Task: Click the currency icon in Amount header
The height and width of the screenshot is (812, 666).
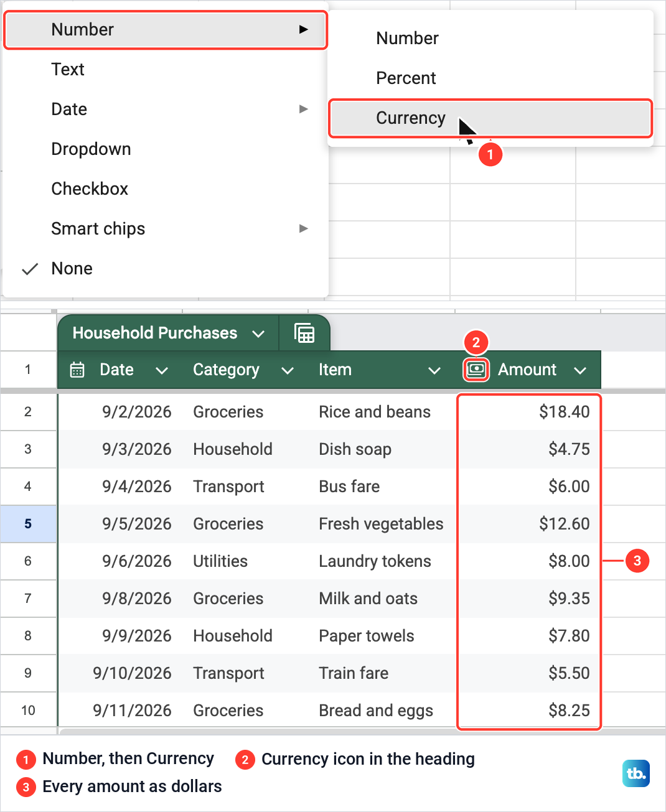Action: [x=476, y=370]
